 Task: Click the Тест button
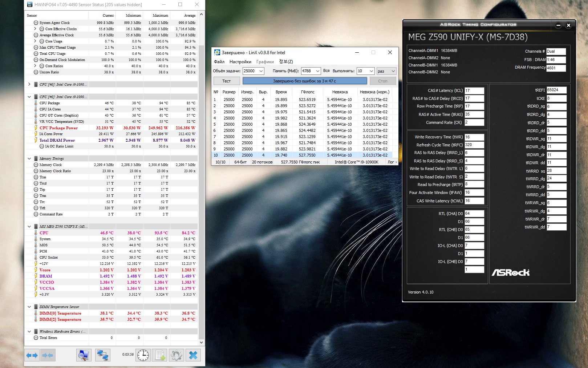pos(226,81)
